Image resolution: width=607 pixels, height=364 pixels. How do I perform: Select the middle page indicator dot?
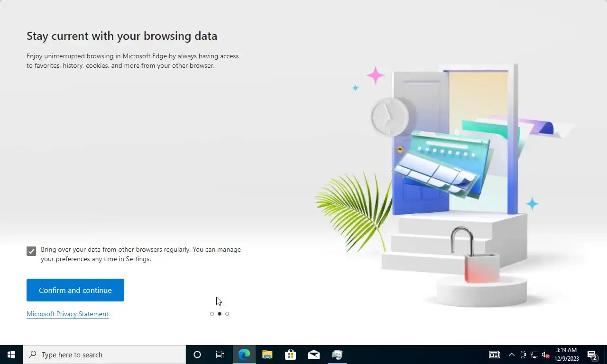[x=220, y=314]
